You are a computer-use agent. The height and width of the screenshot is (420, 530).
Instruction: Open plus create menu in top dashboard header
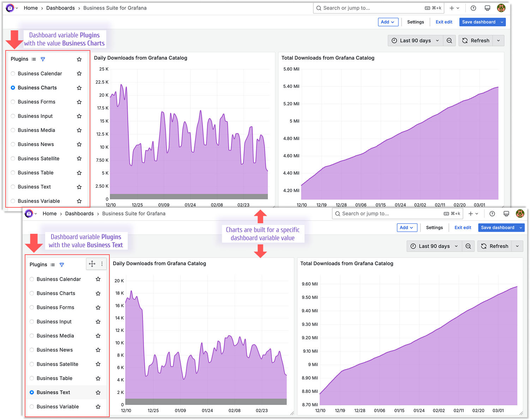click(454, 8)
